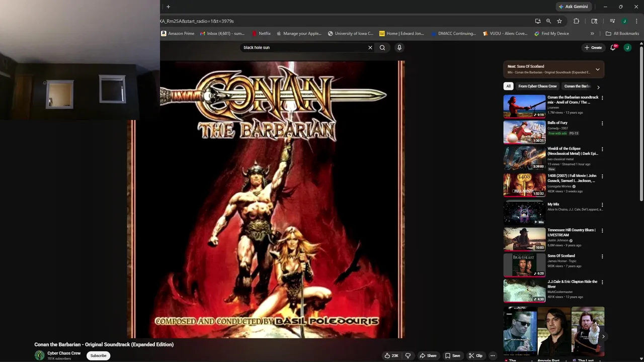
Task: Select the All filter chip
Action: (508, 86)
